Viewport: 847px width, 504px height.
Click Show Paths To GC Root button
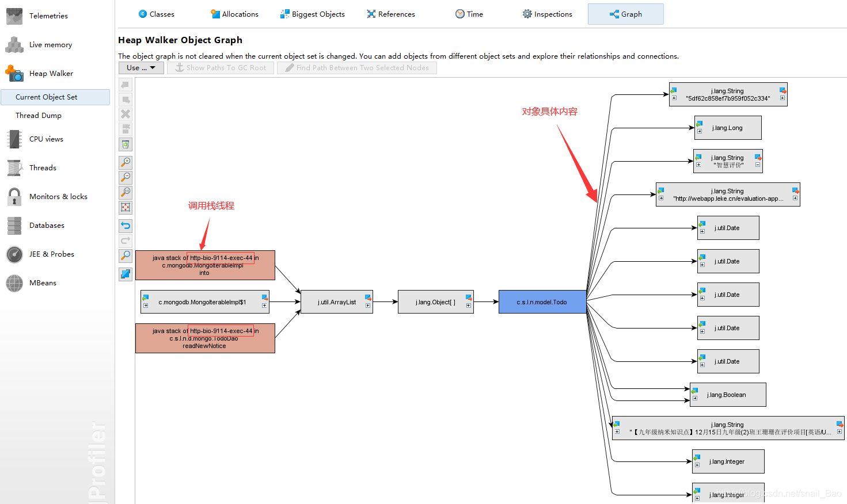[x=221, y=68]
